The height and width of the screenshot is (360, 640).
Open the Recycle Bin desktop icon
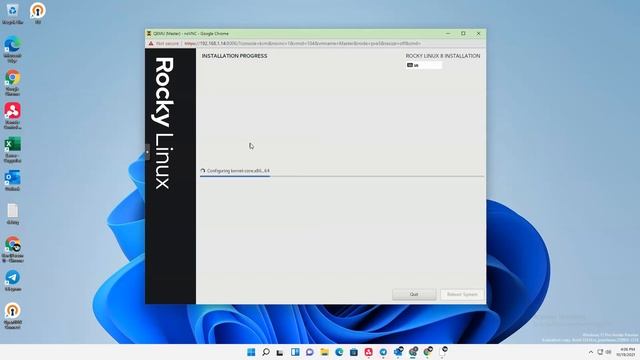[12, 13]
